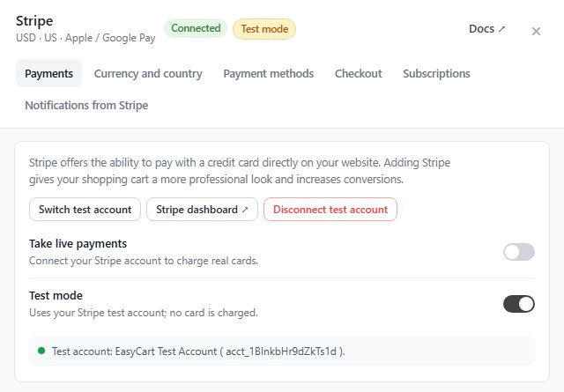Image resolution: width=564 pixels, height=392 pixels.
Task: Open the Docs external link
Action: click(487, 29)
